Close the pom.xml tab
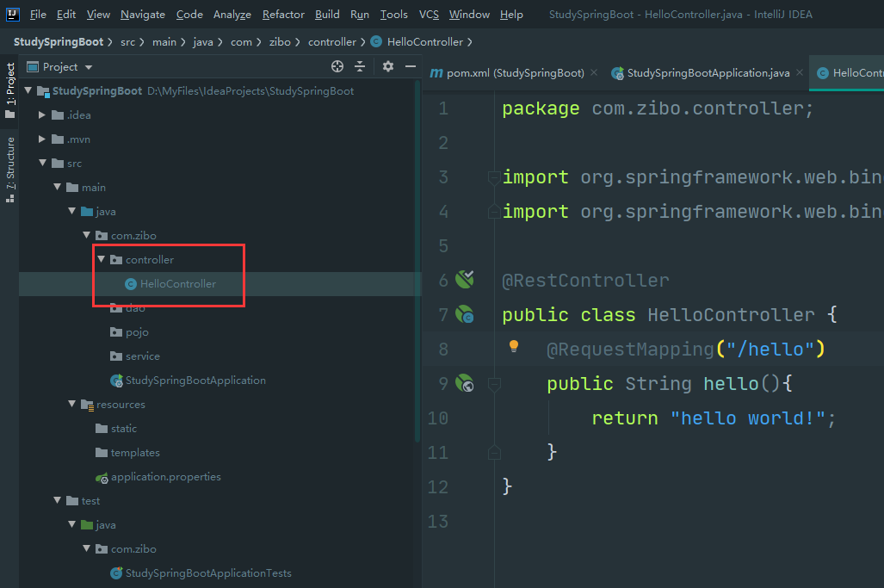 coord(594,72)
